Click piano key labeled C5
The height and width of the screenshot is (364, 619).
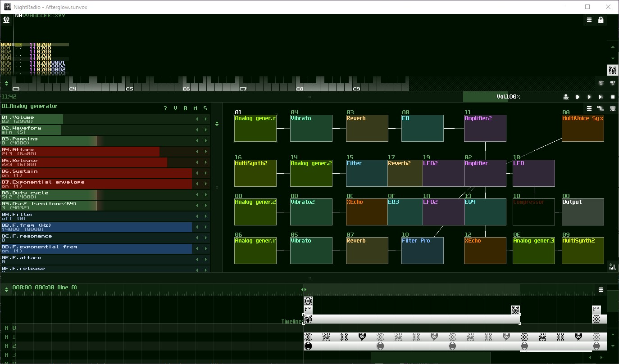(x=130, y=88)
